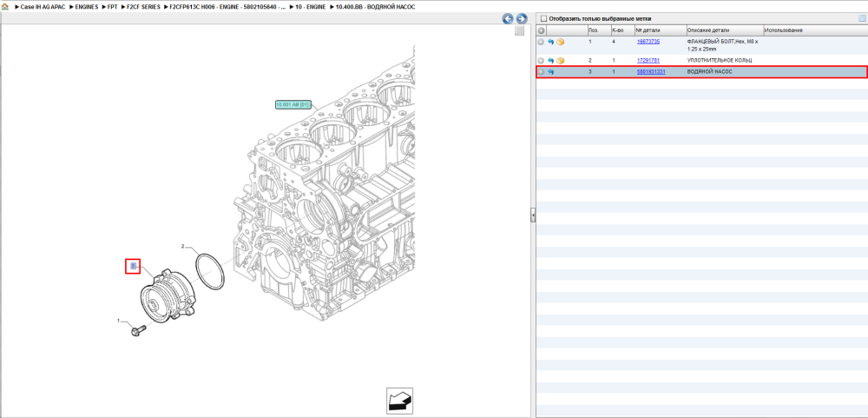868x418 pixels.
Task: Click the flange bolt drawing in the diagram
Action: click(x=138, y=330)
